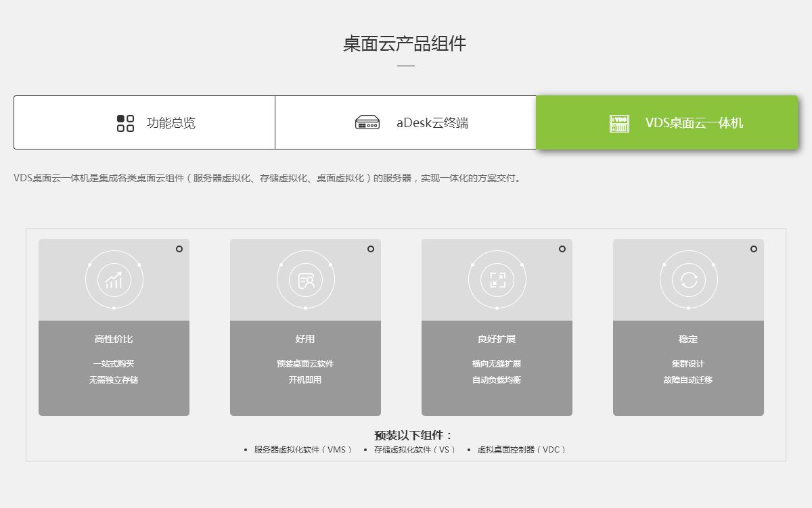The image size is (812, 508).
Task: Click the 存储虚拟化软件（VS） list item
Action: tap(415, 449)
